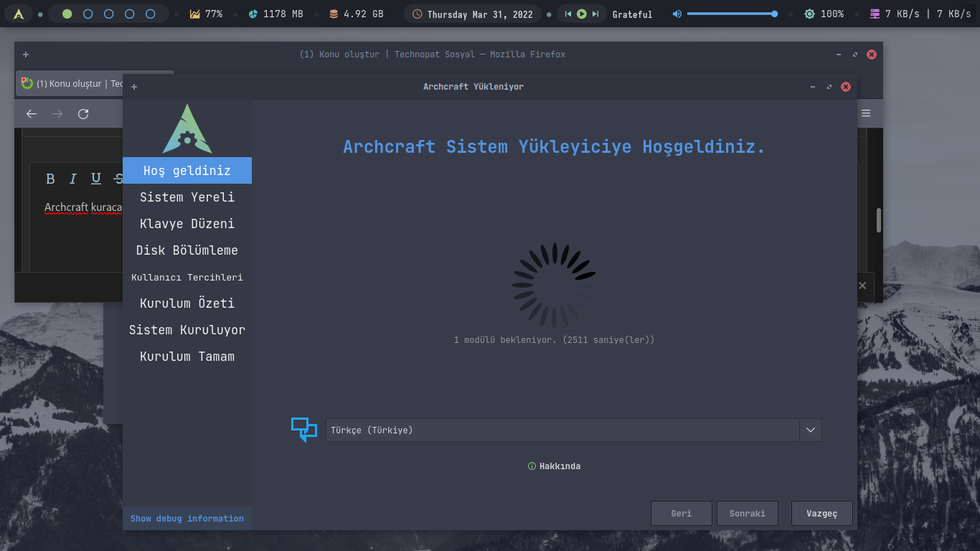Select the Kurulum Tamam step
Screen dimensions: 980x551
pos(187,357)
